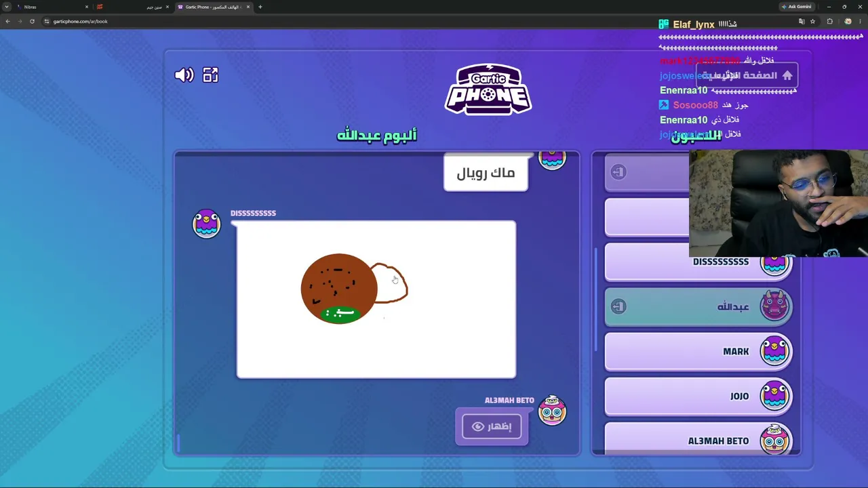Image resolution: width=868 pixels, height=488 pixels.
Task: Close the سين جيم browser tab
Action: tap(167, 7)
